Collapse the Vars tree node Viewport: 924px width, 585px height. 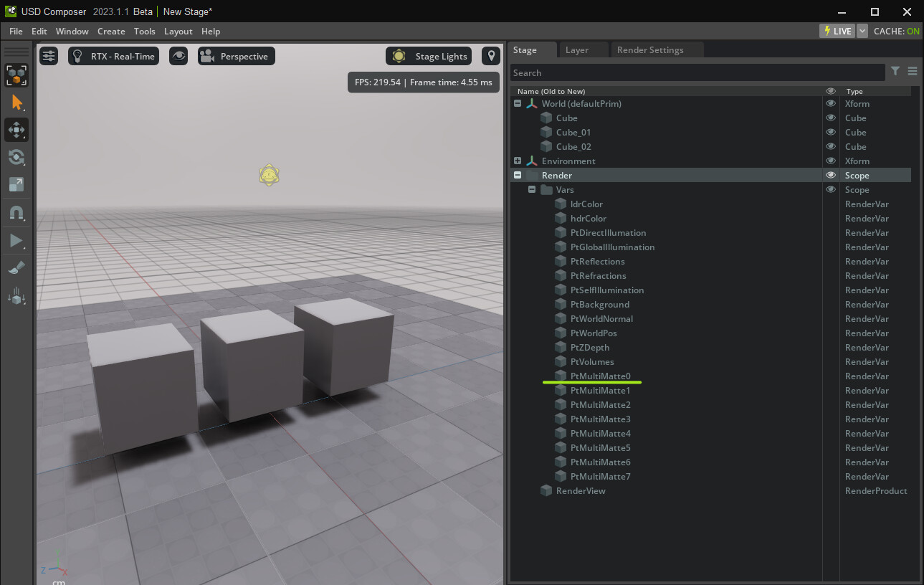532,189
